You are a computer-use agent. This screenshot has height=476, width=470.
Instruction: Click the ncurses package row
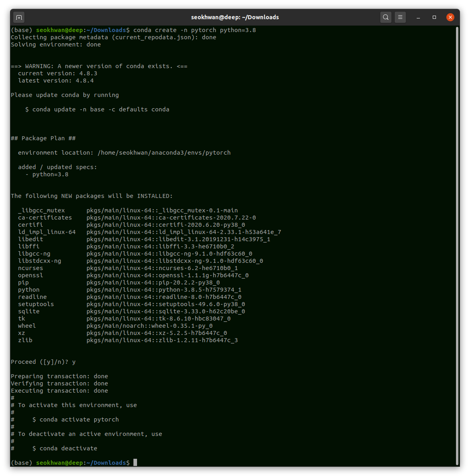tap(128, 268)
